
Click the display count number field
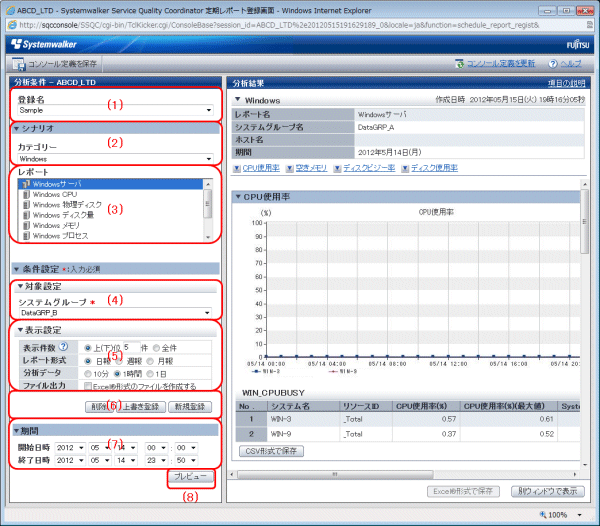click(x=131, y=347)
